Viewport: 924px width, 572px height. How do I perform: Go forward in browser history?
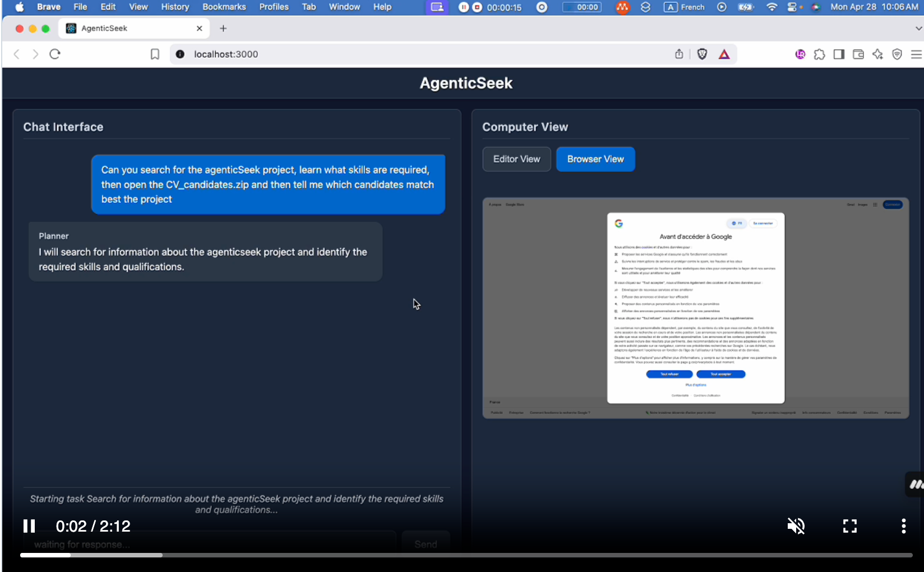click(35, 54)
